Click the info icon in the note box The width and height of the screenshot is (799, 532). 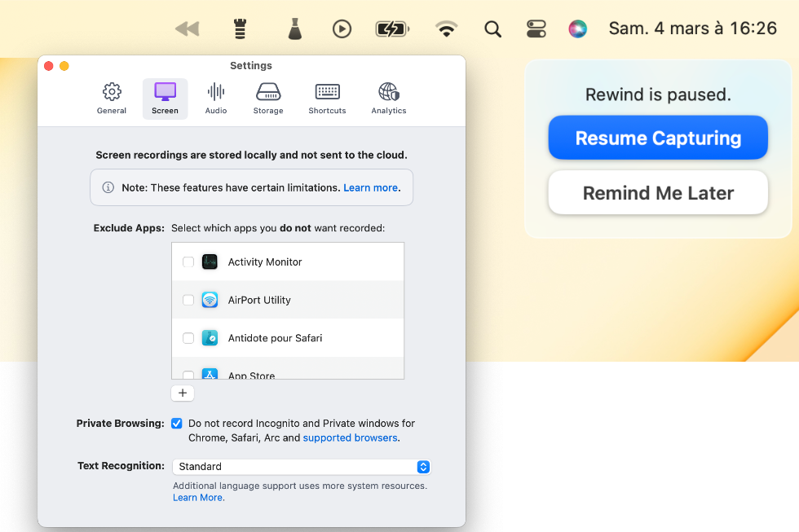tap(108, 187)
